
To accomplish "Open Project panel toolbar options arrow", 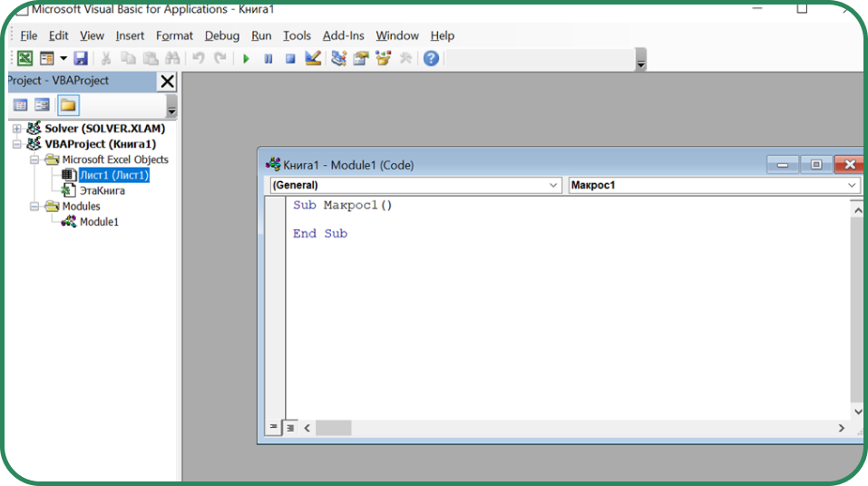I will click(171, 106).
